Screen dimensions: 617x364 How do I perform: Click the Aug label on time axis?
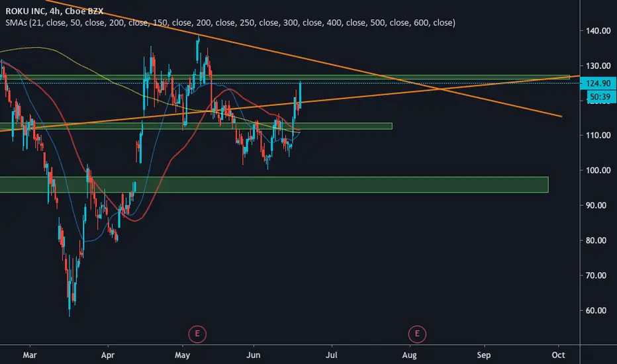(x=409, y=355)
